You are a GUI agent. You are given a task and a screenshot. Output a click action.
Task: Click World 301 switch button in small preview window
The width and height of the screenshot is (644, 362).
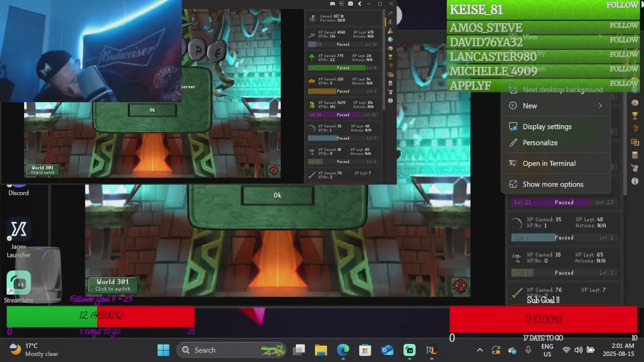(42, 170)
